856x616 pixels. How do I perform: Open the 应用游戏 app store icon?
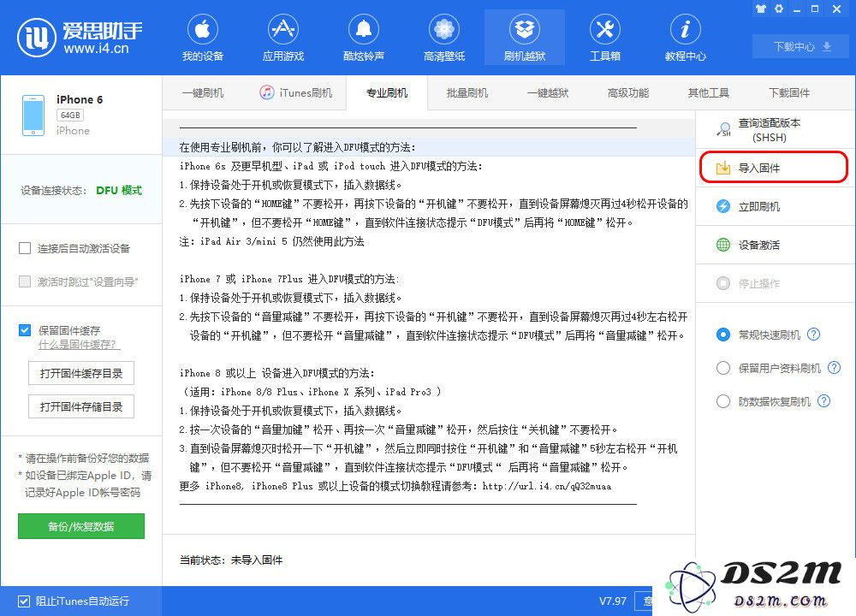[282, 29]
